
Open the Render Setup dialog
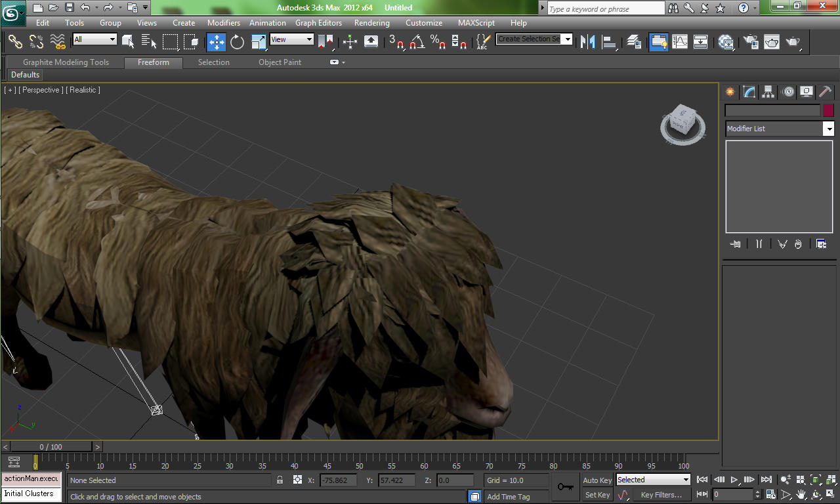pos(751,41)
